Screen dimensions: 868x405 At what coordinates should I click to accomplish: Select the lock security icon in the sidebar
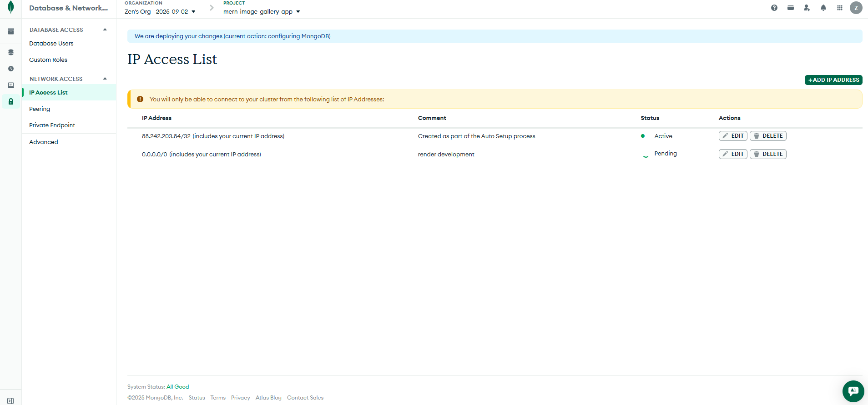pos(11,101)
